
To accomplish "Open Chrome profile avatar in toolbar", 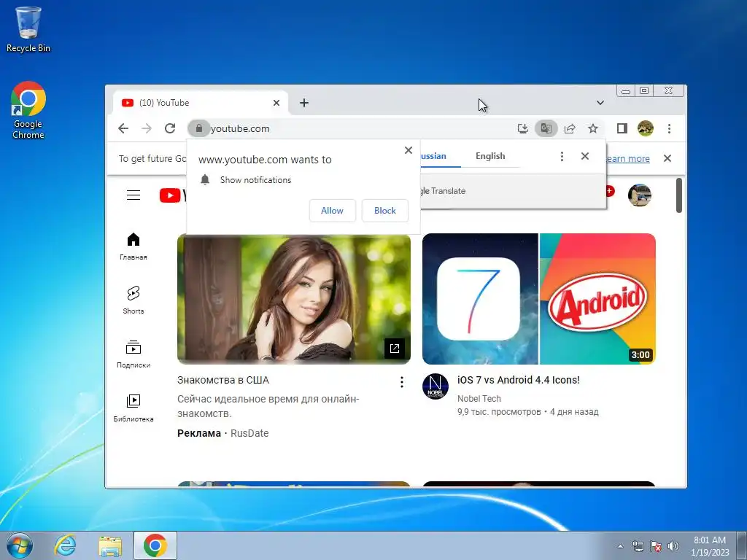I will pos(646,128).
